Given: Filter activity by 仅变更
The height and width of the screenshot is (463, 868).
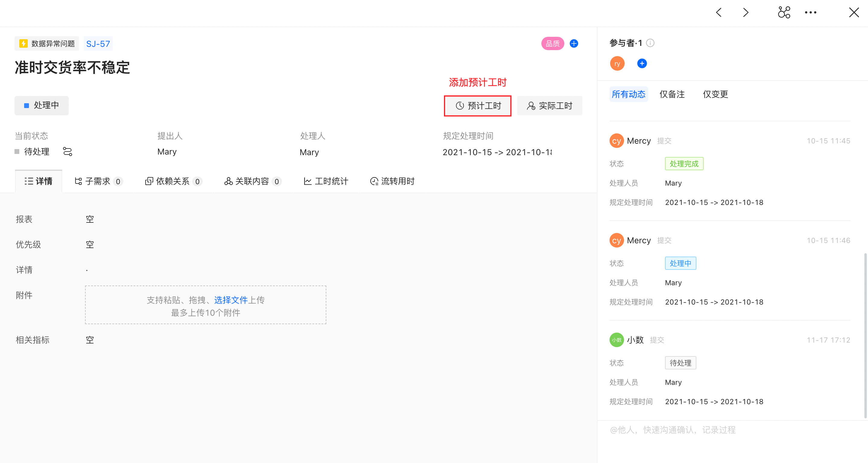Looking at the screenshot, I should (715, 94).
